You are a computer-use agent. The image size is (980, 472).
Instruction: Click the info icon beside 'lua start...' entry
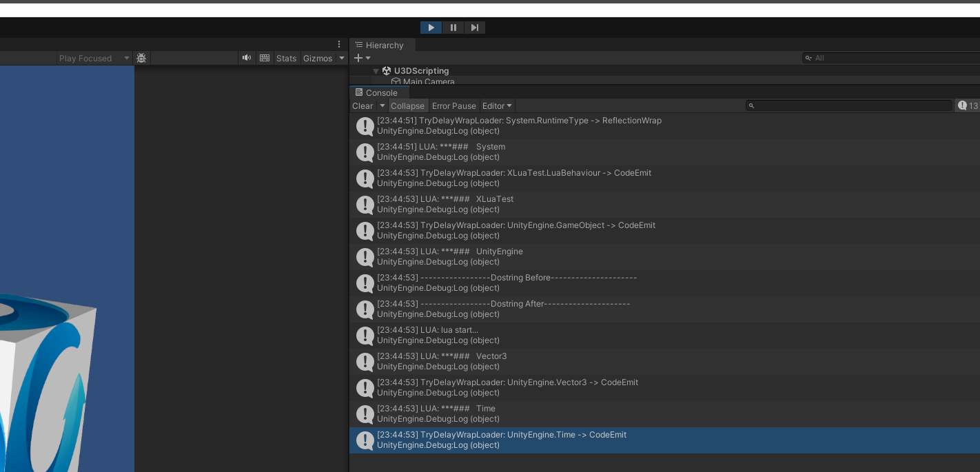click(x=365, y=336)
